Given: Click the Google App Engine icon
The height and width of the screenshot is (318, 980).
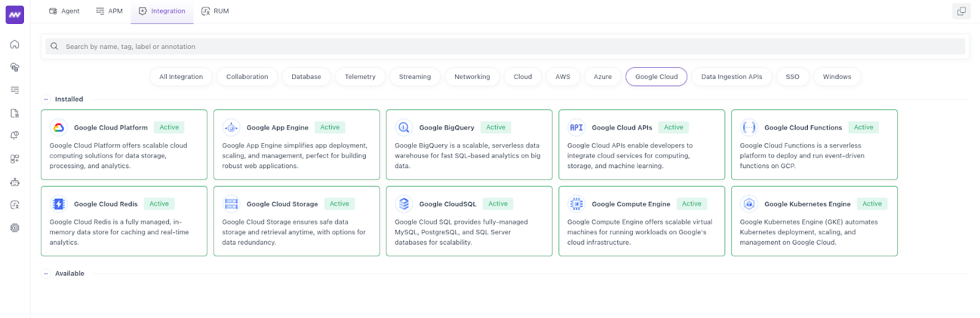Looking at the screenshot, I should 232,127.
